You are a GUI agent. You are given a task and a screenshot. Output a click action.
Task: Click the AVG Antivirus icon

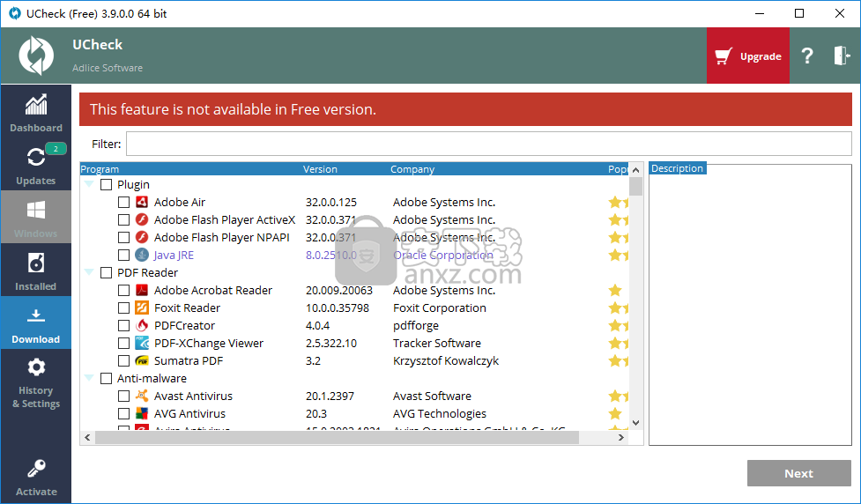click(x=142, y=413)
